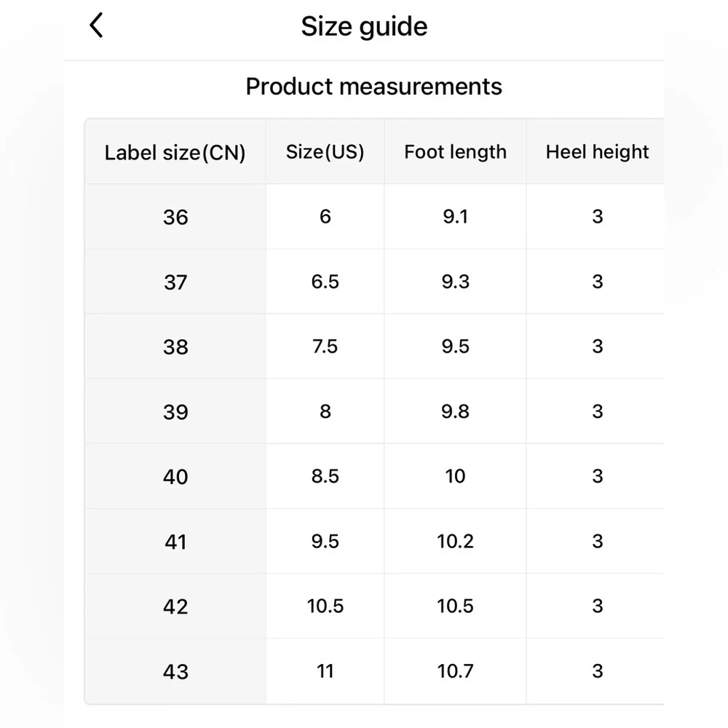Image resolution: width=728 pixels, height=728 pixels.
Task: Click the US size 7.5 cell
Action: tap(325, 347)
